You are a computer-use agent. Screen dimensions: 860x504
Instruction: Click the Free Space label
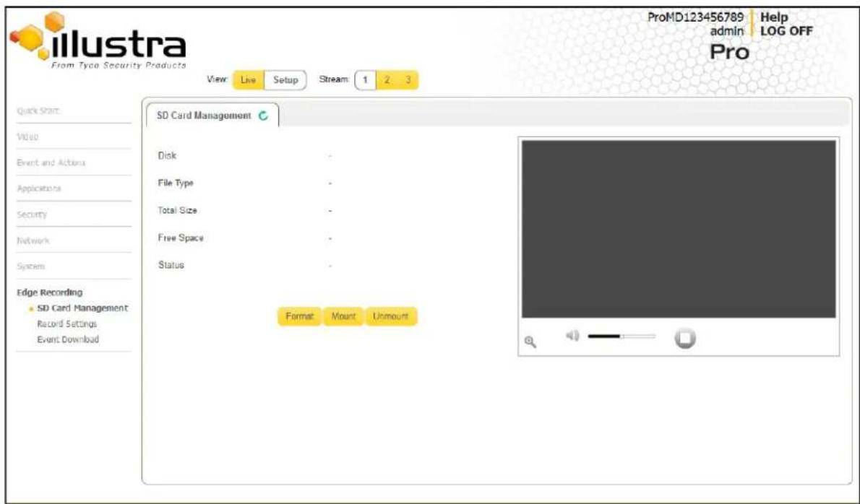tap(181, 238)
